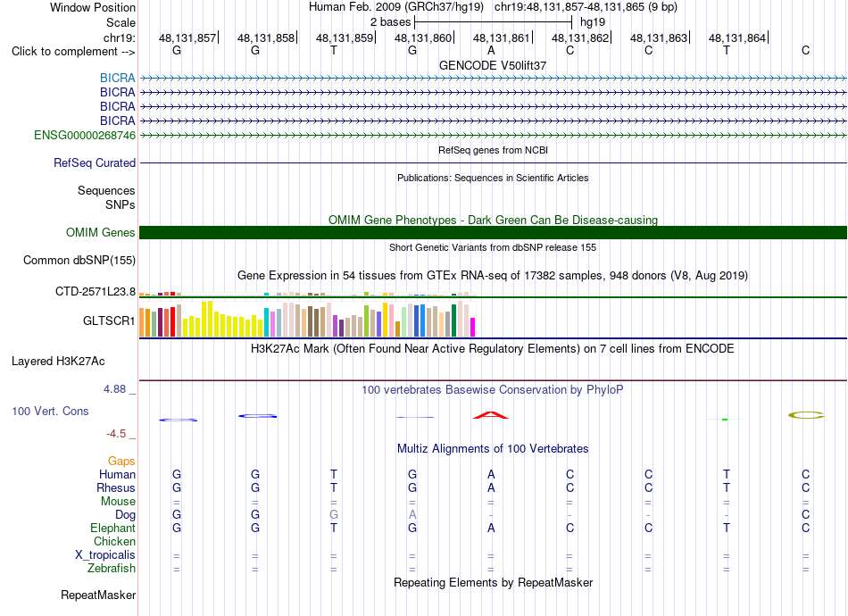Click the red A in the PhyloP track
The width and height of the screenshot is (848, 616).
click(x=491, y=415)
